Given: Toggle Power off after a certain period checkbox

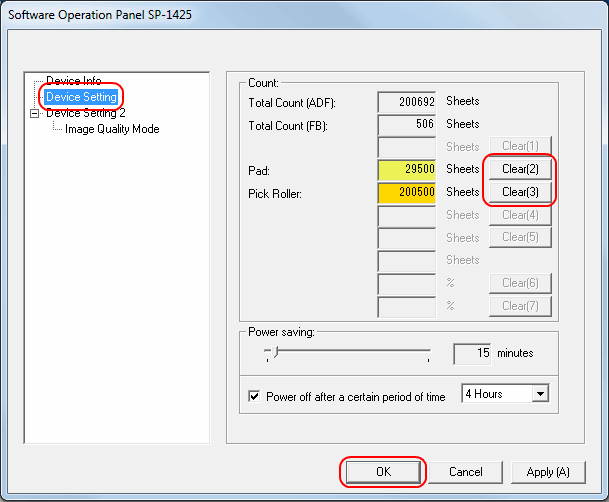Looking at the screenshot, I should [254, 397].
